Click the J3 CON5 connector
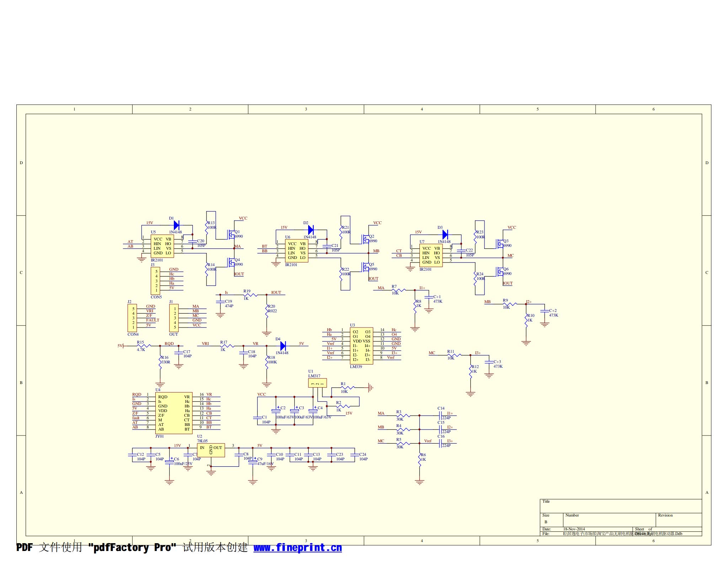The image size is (728, 562). tap(155, 281)
